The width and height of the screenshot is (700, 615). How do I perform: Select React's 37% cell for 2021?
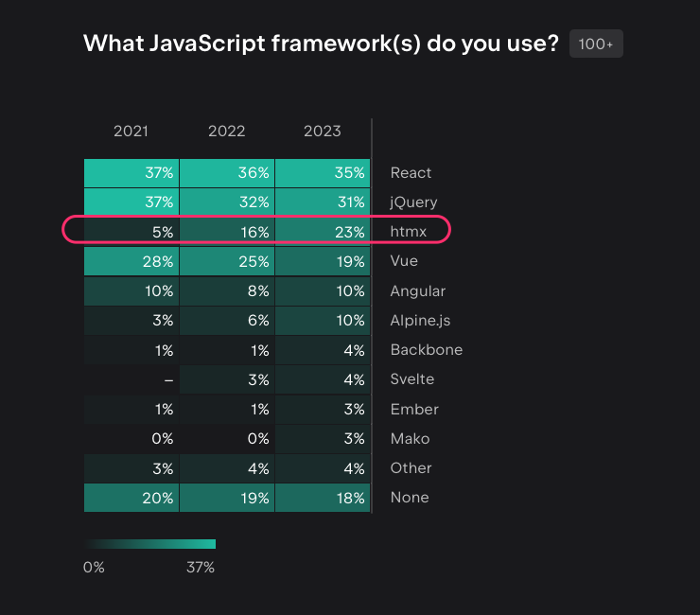pos(131,173)
